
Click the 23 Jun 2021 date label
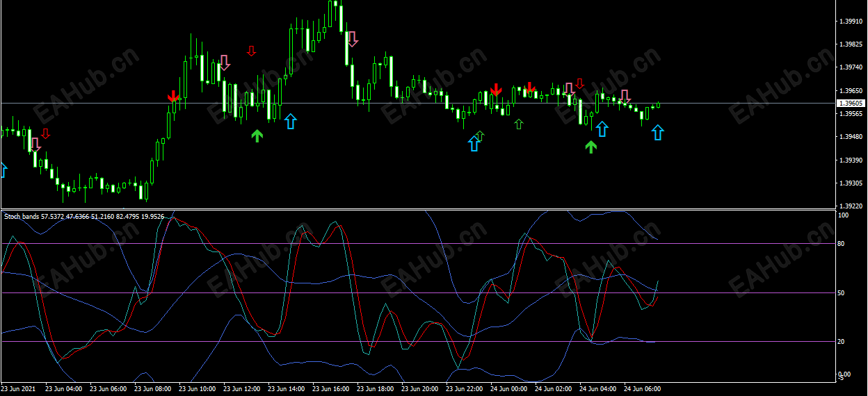19,389
